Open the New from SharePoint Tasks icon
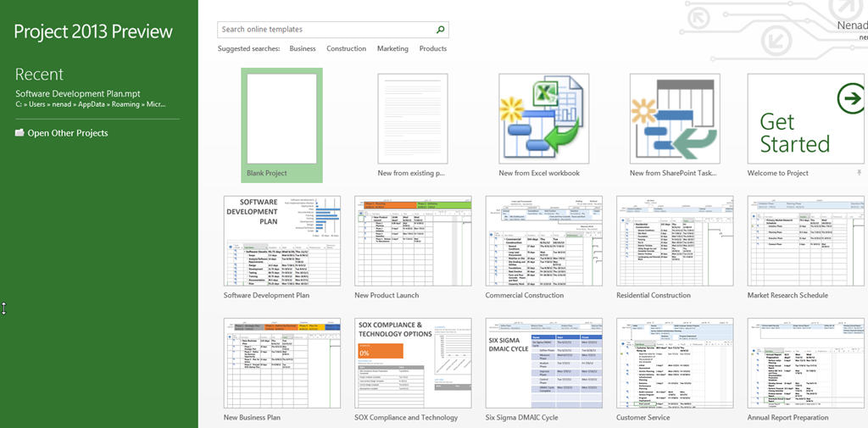The image size is (868, 428). tap(675, 119)
